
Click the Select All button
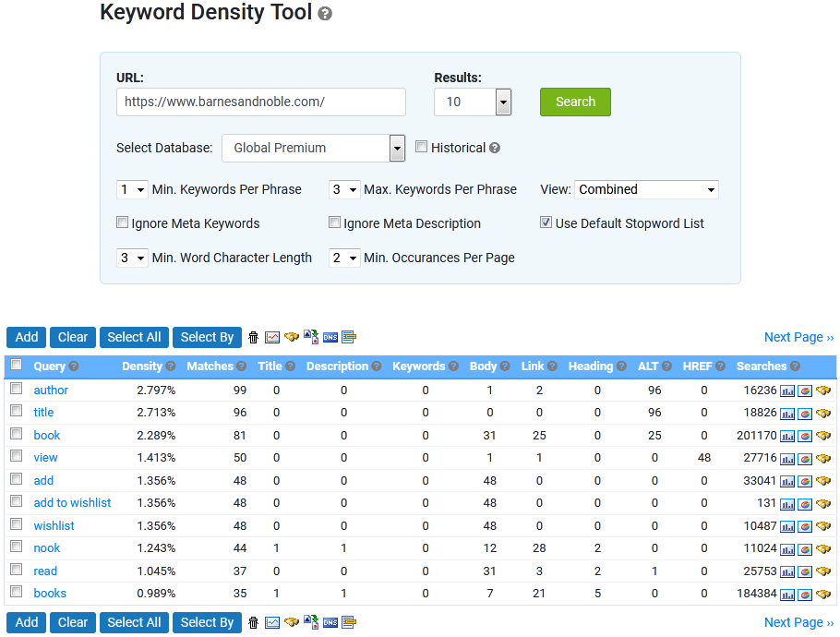(x=133, y=337)
